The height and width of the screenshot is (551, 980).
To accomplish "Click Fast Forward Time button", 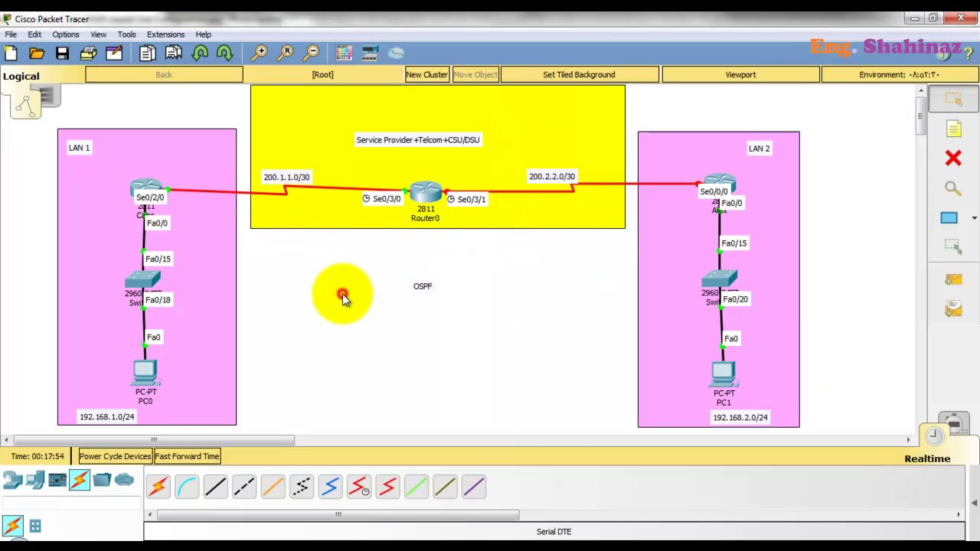I will [187, 457].
